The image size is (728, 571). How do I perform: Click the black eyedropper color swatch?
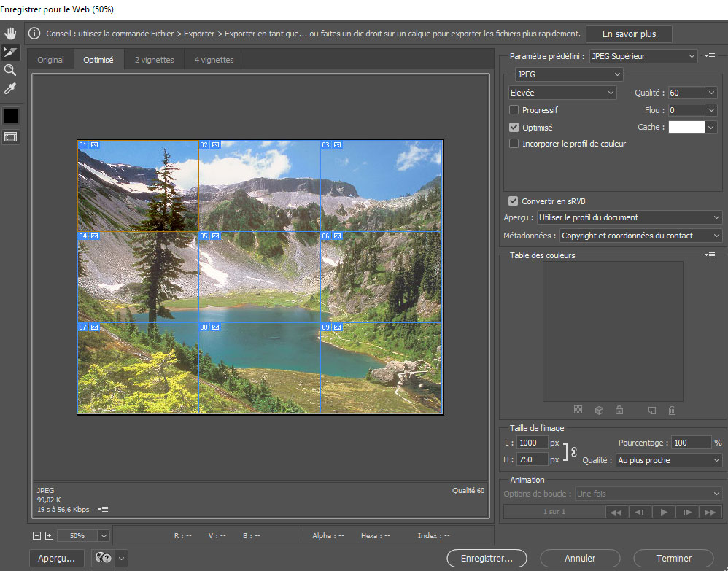click(10, 115)
